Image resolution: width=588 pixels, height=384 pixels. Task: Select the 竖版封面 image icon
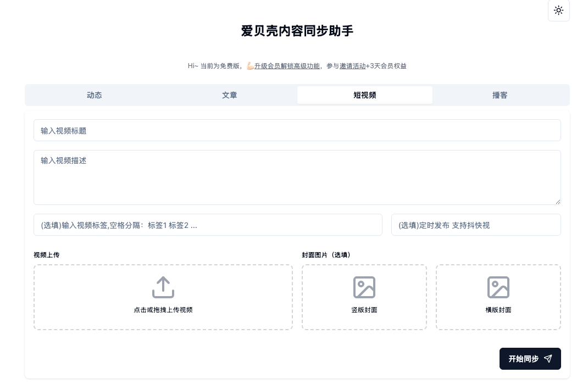pos(364,287)
